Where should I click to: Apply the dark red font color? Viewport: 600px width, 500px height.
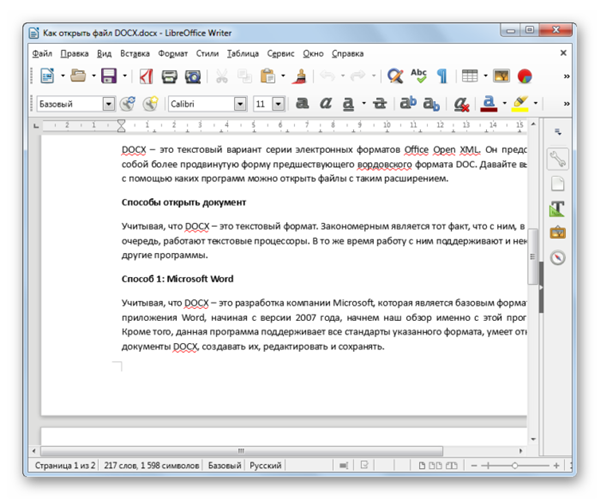pyautogui.click(x=489, y=104)
